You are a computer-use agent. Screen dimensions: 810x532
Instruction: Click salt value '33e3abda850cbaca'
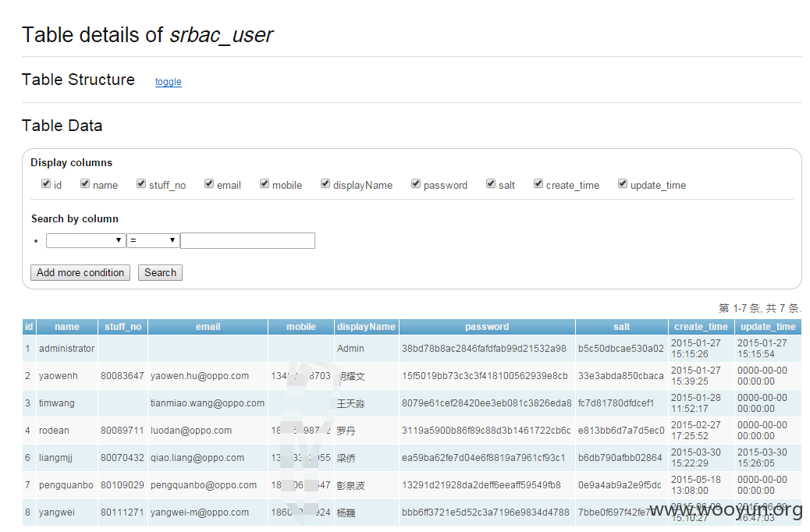[x=621, y=376]
